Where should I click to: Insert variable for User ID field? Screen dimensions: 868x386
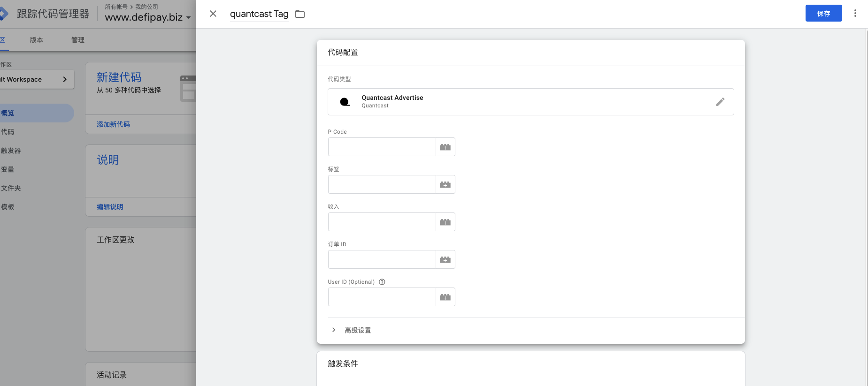[445, 297]
